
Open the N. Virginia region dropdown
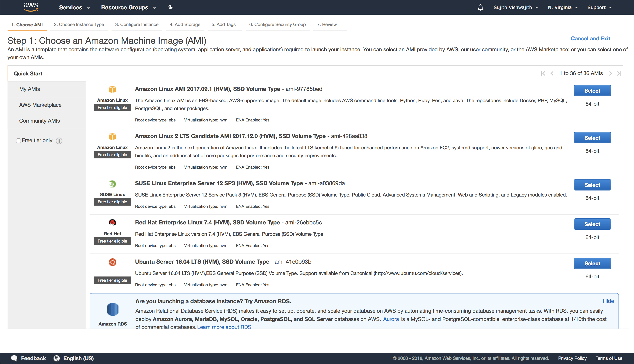tap(563, 8)
